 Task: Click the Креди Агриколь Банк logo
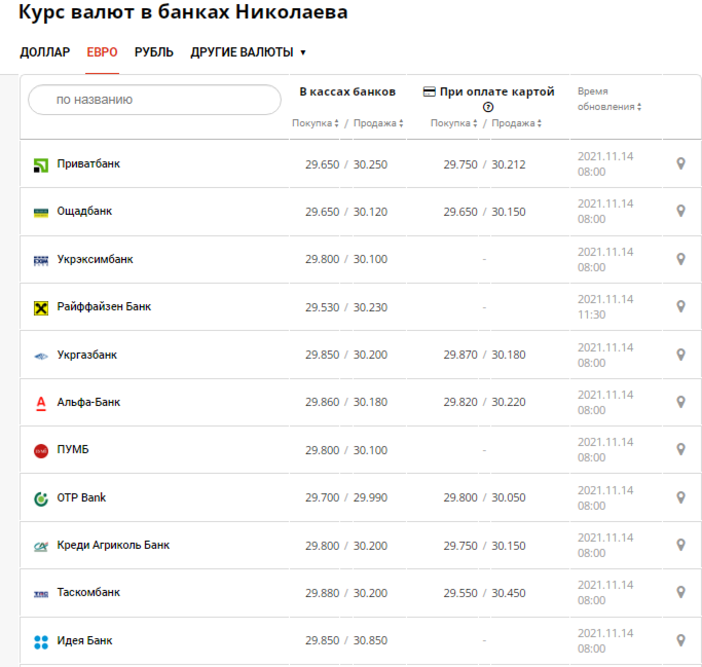coord(41,547)
